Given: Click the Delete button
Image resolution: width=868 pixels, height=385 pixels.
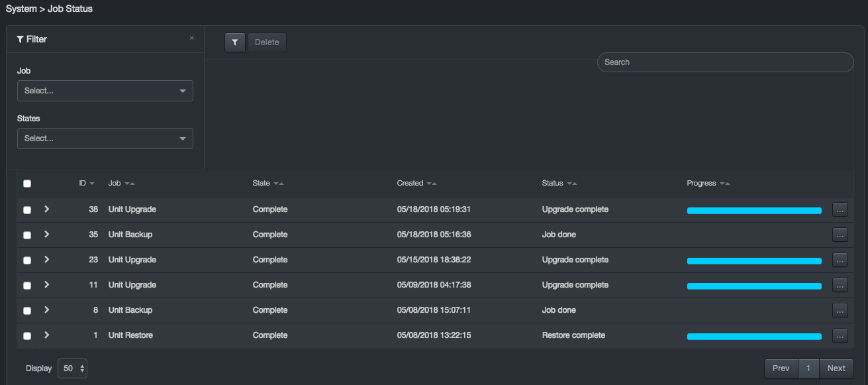Looking at the screenshot, I should pos(267,42).
